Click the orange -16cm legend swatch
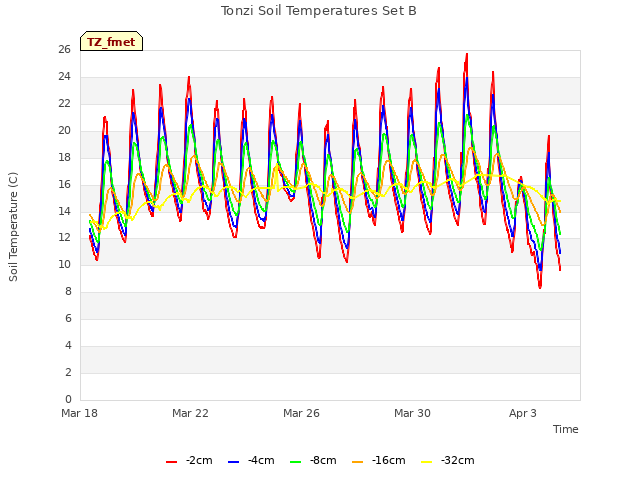Image resolution: width=640 pixels, height=480 pixels. click(x=357, y=462)
